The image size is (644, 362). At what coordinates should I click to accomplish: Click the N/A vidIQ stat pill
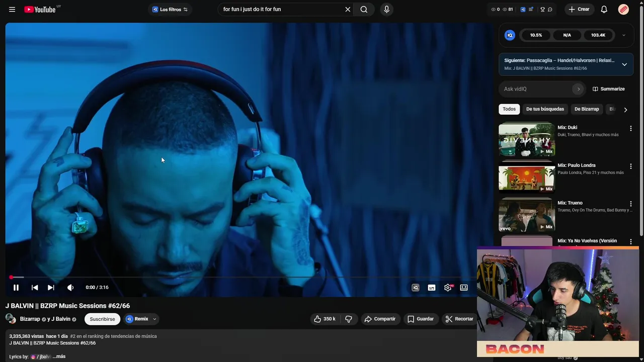coord(567,35)
